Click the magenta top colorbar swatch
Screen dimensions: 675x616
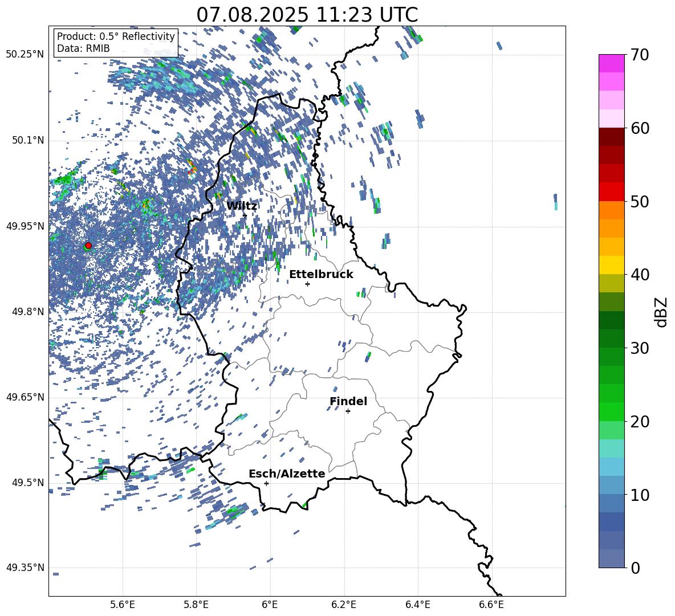611,63
